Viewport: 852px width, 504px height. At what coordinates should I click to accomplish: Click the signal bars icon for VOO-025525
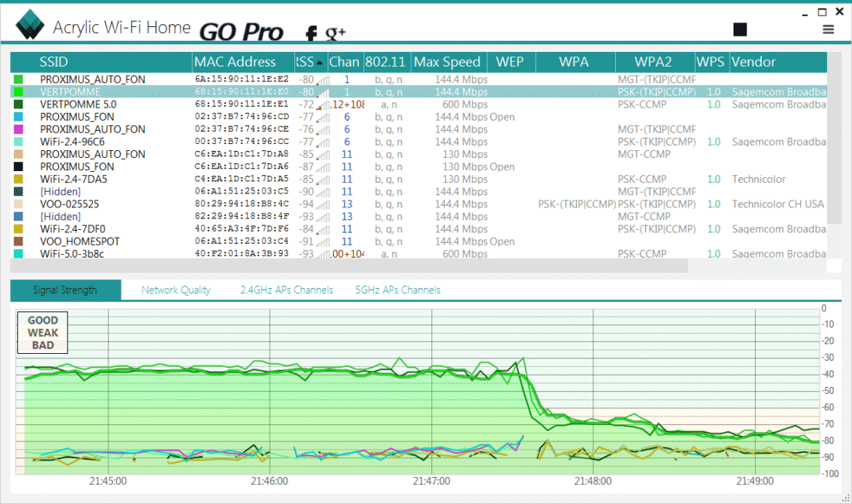323,204
